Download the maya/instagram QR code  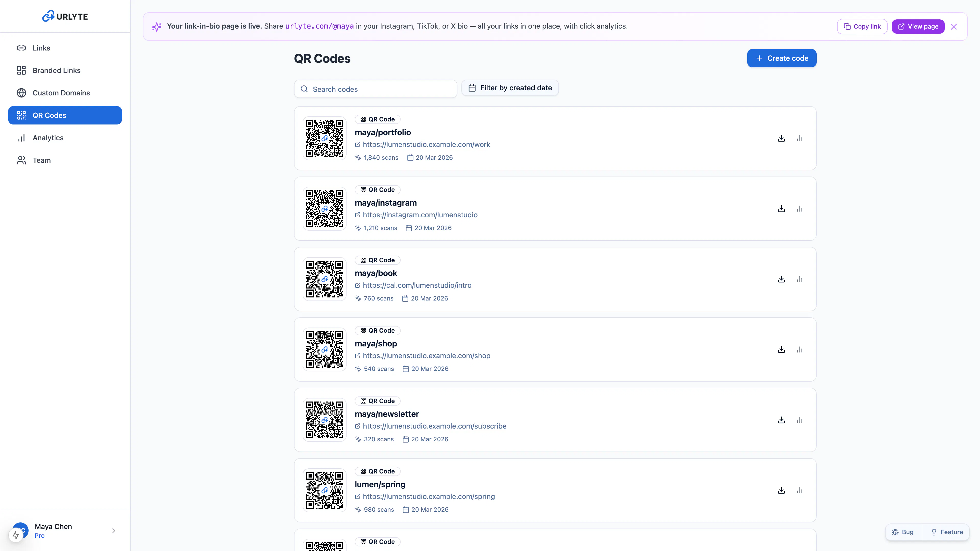[x=781, y=209]
